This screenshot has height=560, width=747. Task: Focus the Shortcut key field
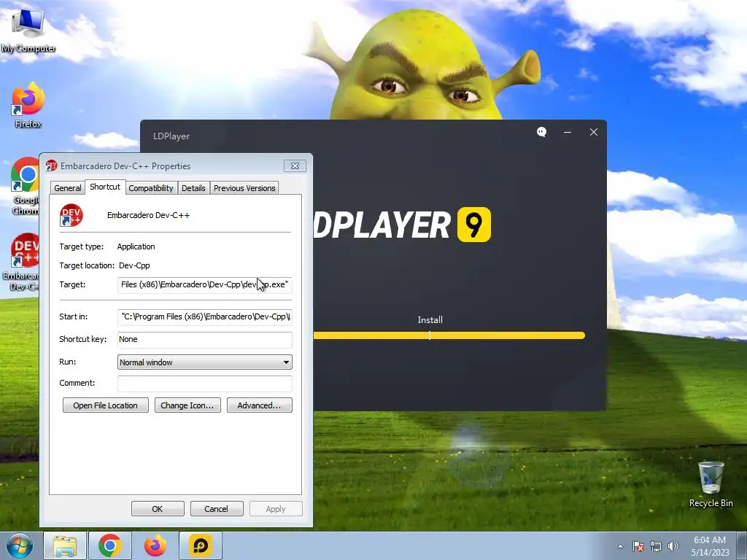[205, 340]
